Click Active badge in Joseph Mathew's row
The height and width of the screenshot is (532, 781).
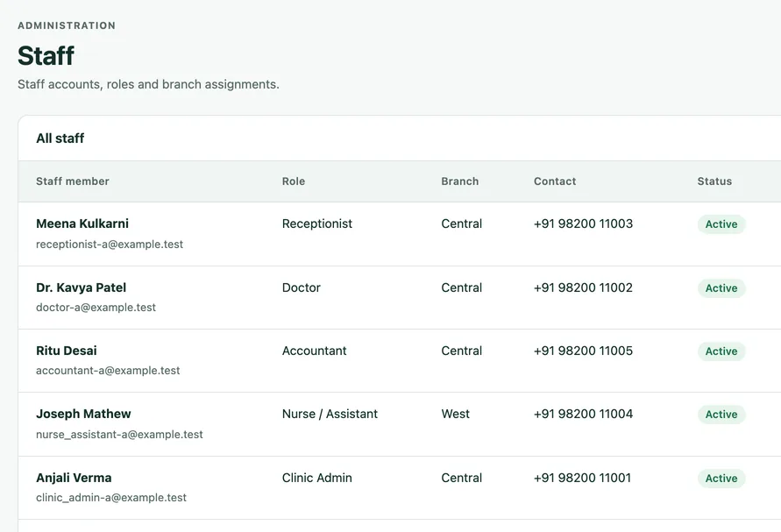[721, 415]
